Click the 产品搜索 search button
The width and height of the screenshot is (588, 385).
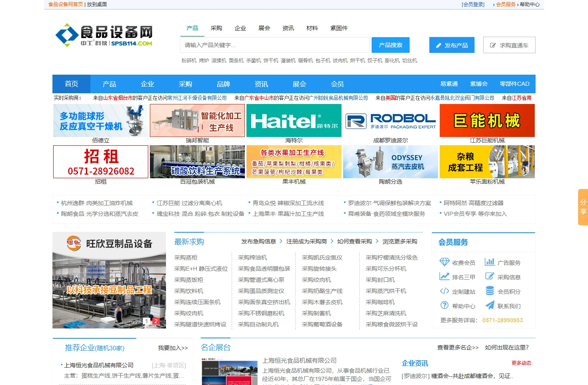pyautogui.click(x=391, y=45)
